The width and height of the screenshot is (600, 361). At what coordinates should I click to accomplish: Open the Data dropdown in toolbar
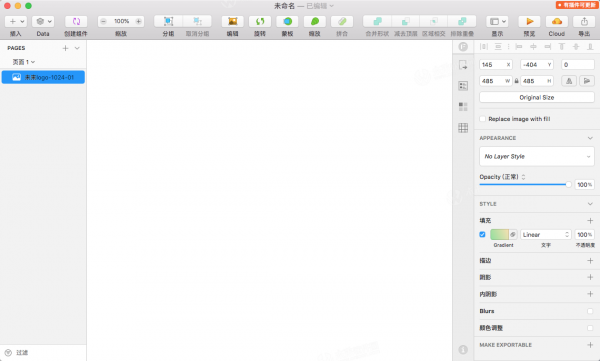(x=43, y=21)
